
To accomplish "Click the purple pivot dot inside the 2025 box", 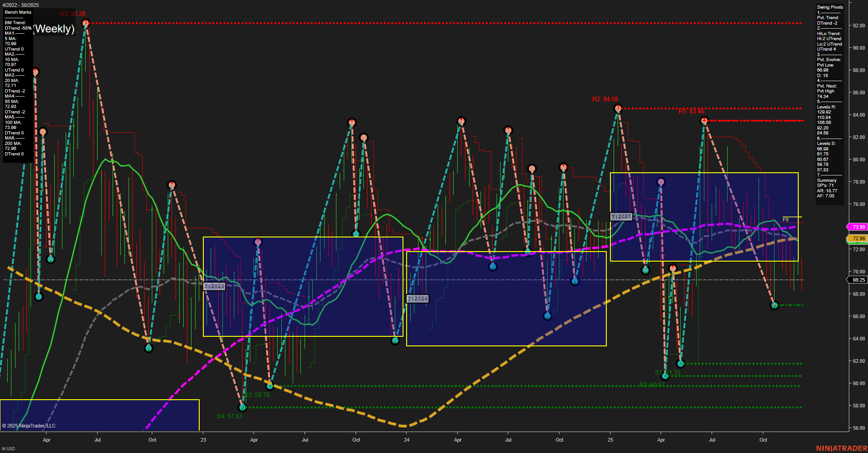I will pyautogui.click(x=661, y=181).
